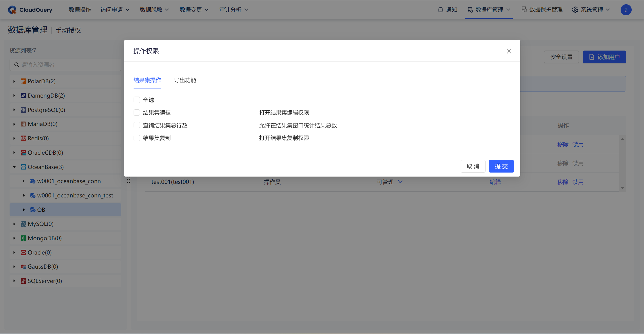
Task: Click the PolarDB database icon
Action: coord(23,81)
